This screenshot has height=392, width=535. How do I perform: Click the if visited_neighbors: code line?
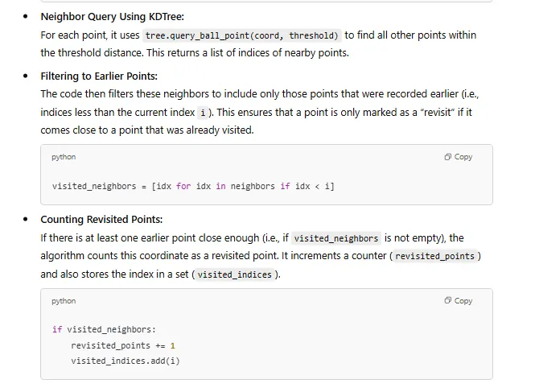[x=104, y=329]
